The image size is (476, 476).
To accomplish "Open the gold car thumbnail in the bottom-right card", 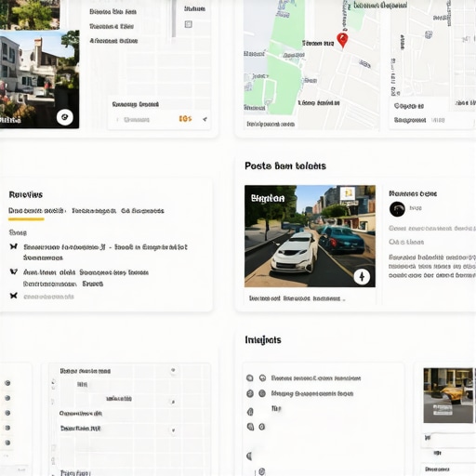I will coord(448,395).
